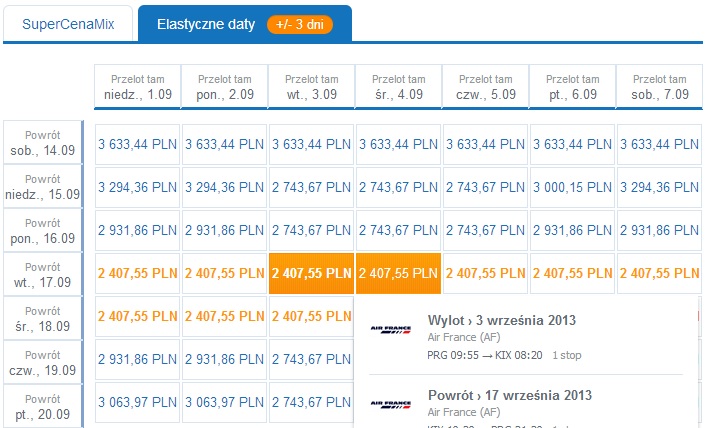Switch to the SuperCenaMix tab

click(x=68, y=24)
